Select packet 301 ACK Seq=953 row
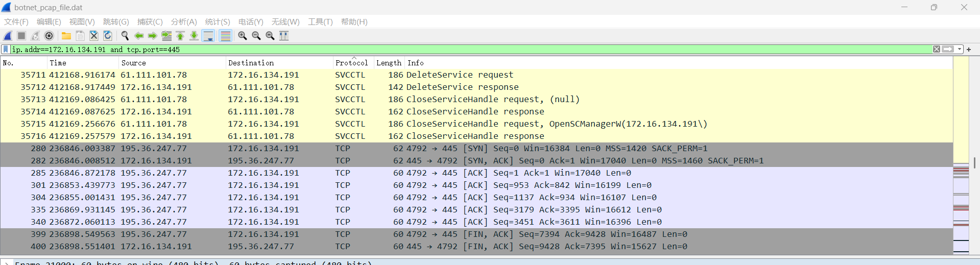The width and height of the screenshot is (980, 265). pos(476,185)
